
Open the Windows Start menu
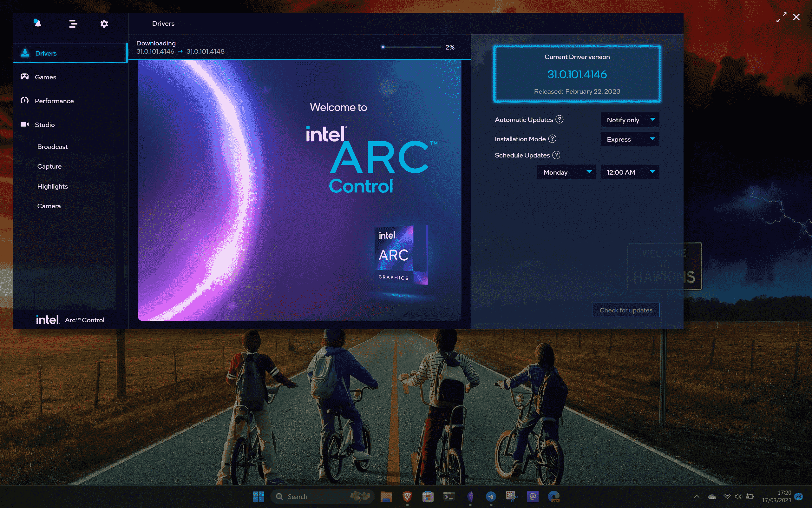coord(259,497)
